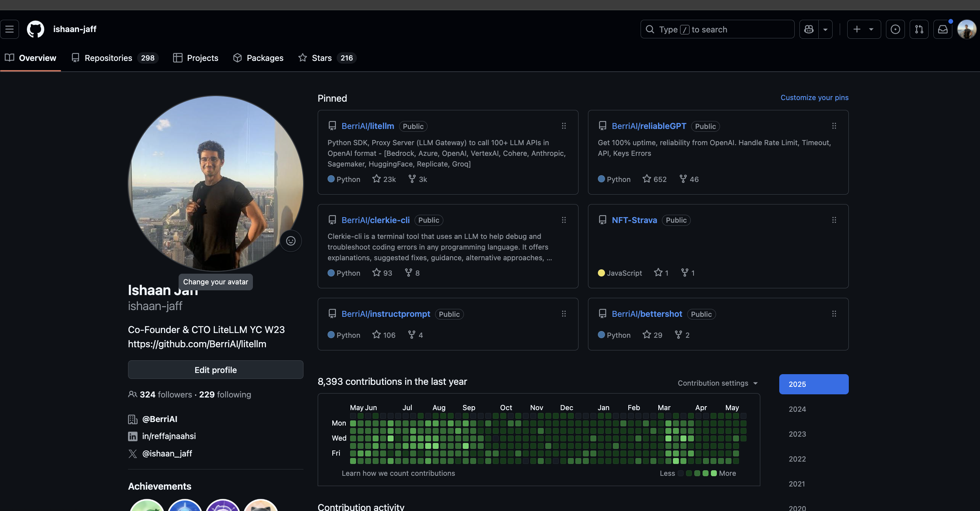
Task: Set profile status via the smiley icon
Action: (291, 241)
